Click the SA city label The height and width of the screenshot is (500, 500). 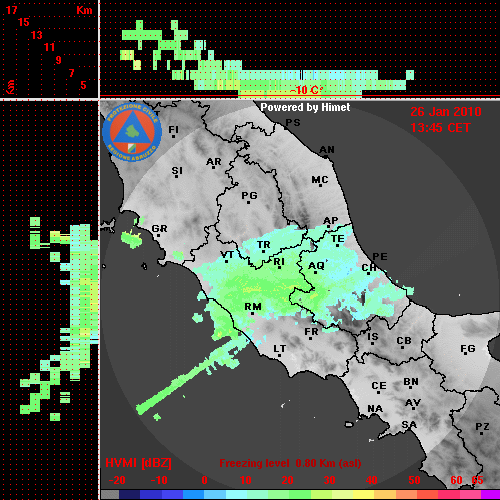click(x=409, y=425)
